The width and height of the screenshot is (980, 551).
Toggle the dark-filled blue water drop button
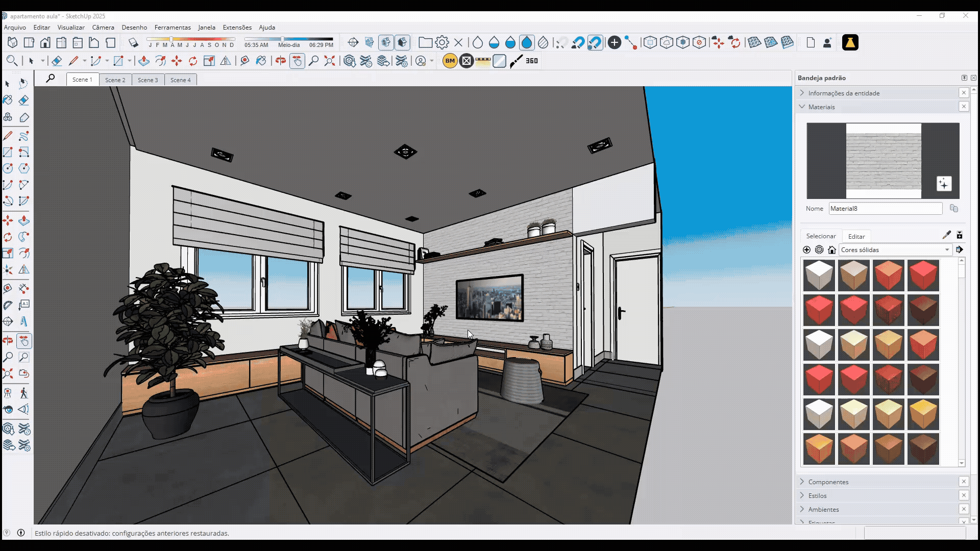click(x=527, y=43)
